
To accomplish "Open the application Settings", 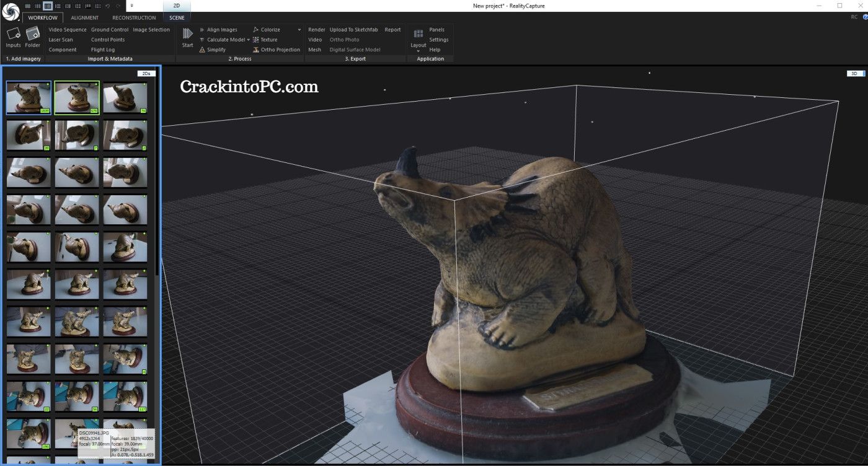I will (438, 40).
